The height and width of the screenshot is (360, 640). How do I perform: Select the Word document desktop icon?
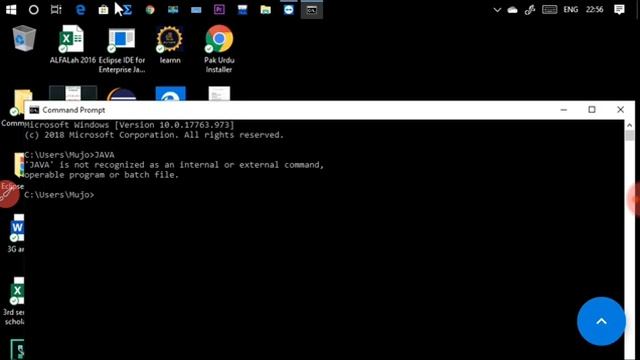[x=17, y=233]
